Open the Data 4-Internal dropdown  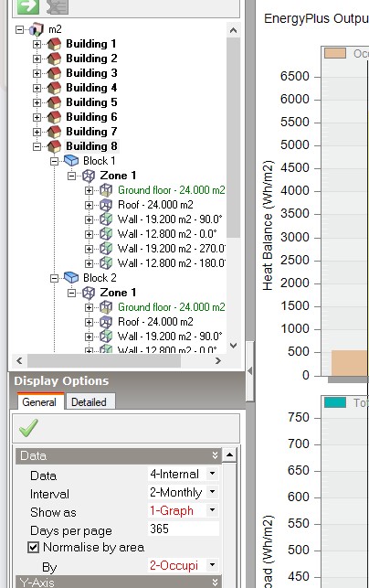click(212, 474)
